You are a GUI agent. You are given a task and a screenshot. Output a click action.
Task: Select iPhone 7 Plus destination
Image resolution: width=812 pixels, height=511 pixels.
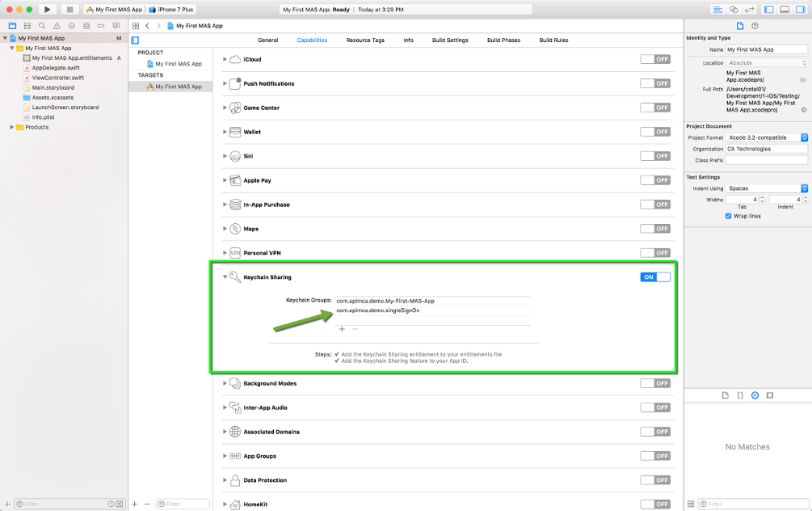[171, 10]
